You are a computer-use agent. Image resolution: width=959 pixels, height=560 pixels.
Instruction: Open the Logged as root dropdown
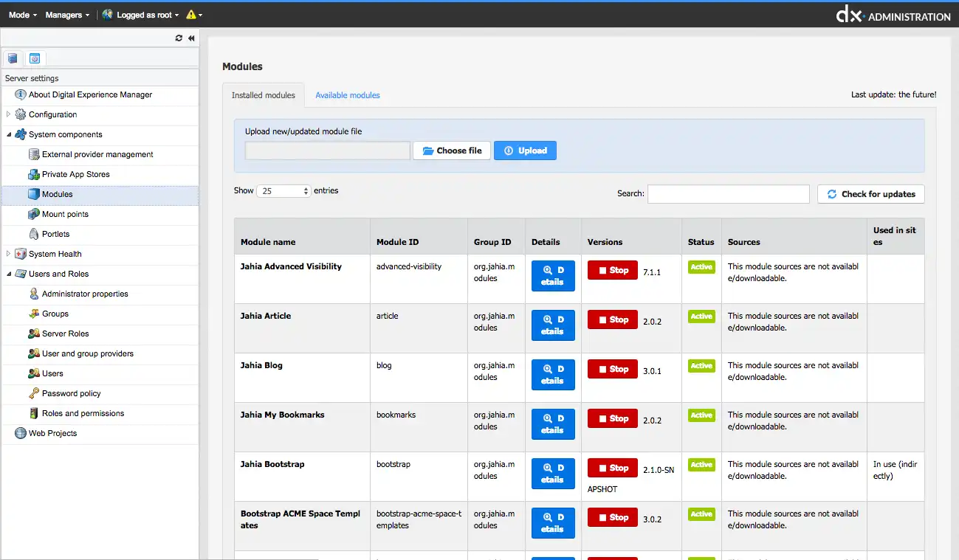pyautogui.click(x=148, y=15)
